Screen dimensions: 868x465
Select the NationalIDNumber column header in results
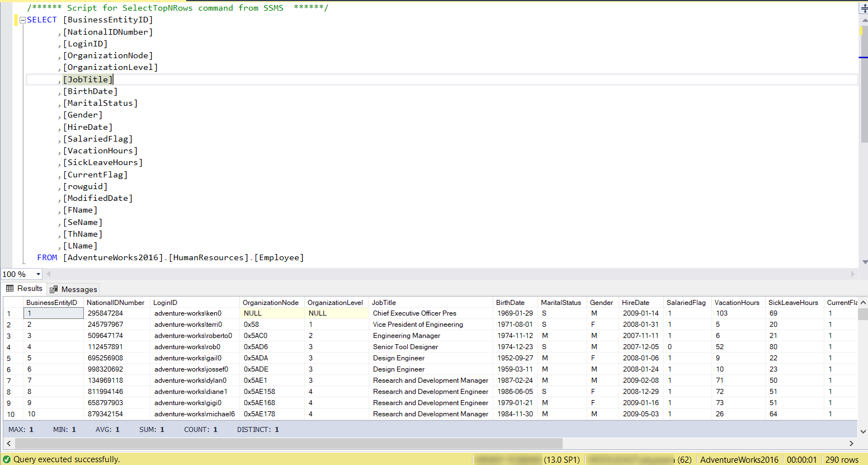[116, 303]
